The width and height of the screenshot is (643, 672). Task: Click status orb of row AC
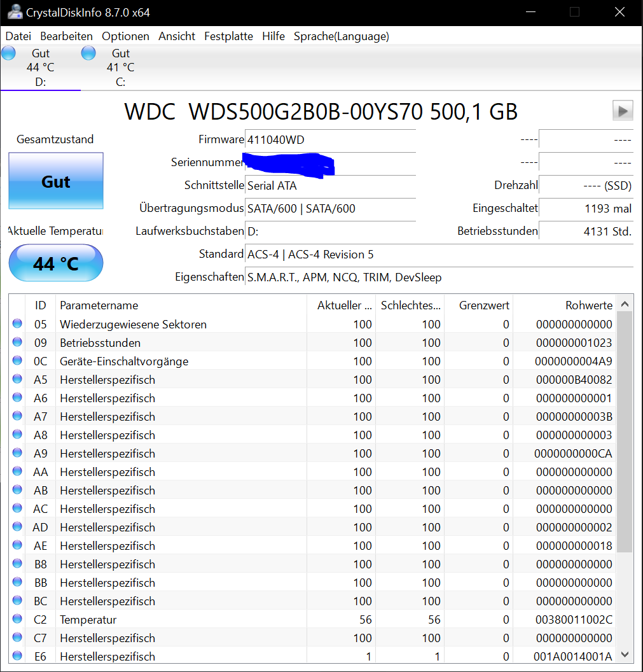click(17, 508)
